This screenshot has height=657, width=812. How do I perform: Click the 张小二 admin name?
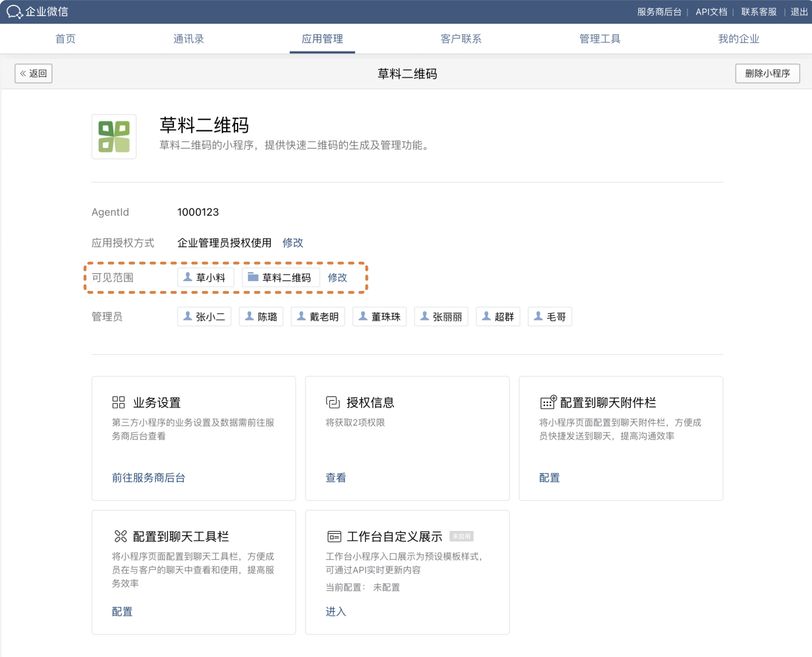pos(210,317)
